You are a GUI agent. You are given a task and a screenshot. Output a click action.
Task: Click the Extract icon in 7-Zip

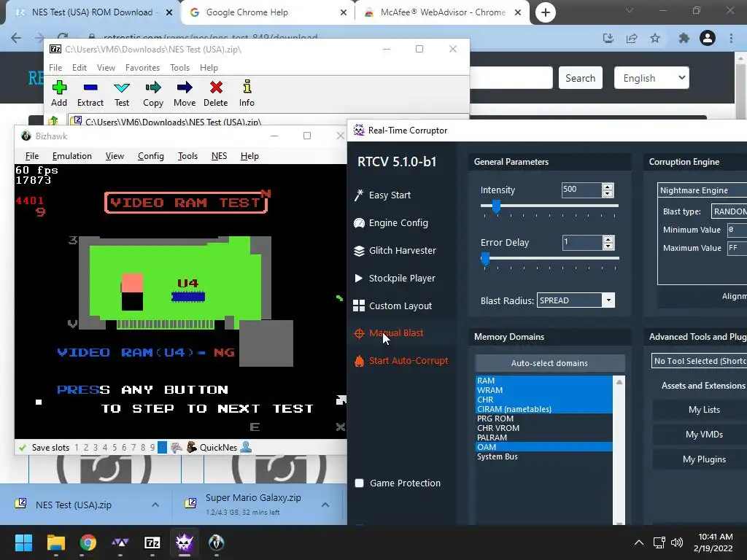pos(90,87)
